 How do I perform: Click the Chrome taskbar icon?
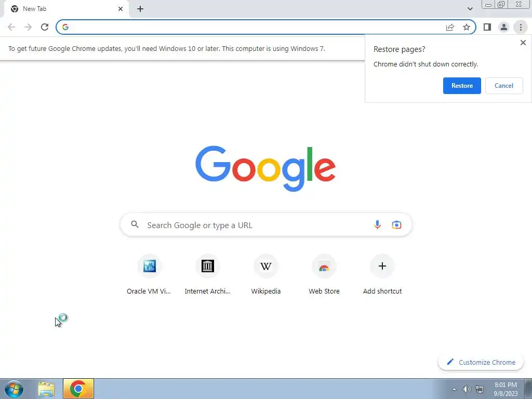click(78, 389)
